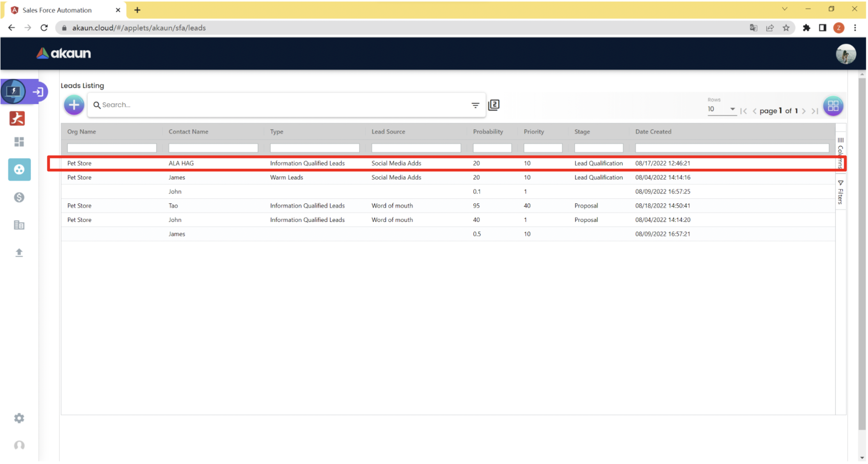868x464 pixels.
Task: Click the multi-select copy icon
Action: (x=494, y=105)
